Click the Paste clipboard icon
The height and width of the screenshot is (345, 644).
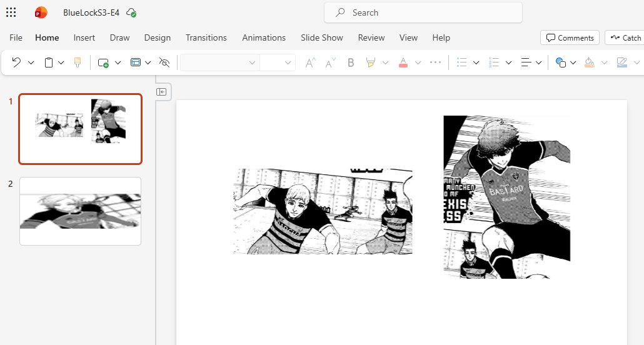(49, 62)
